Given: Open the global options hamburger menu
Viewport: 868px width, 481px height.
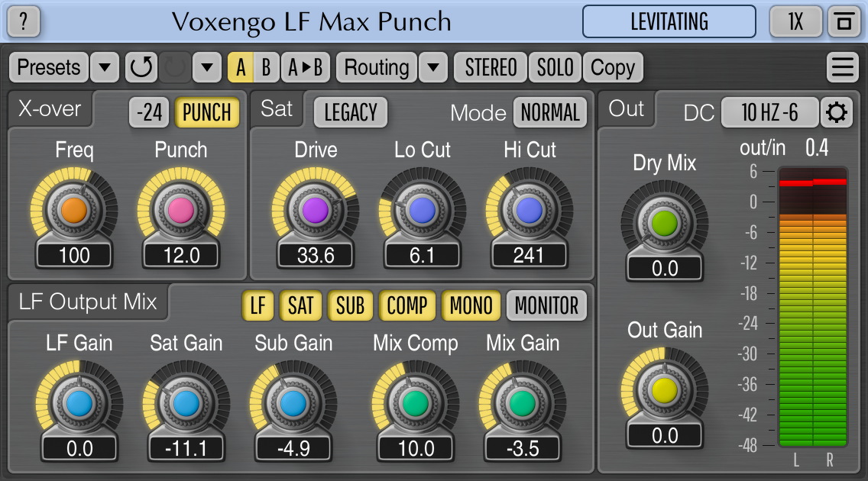Looking at the screenshot, I should [841, 66].
